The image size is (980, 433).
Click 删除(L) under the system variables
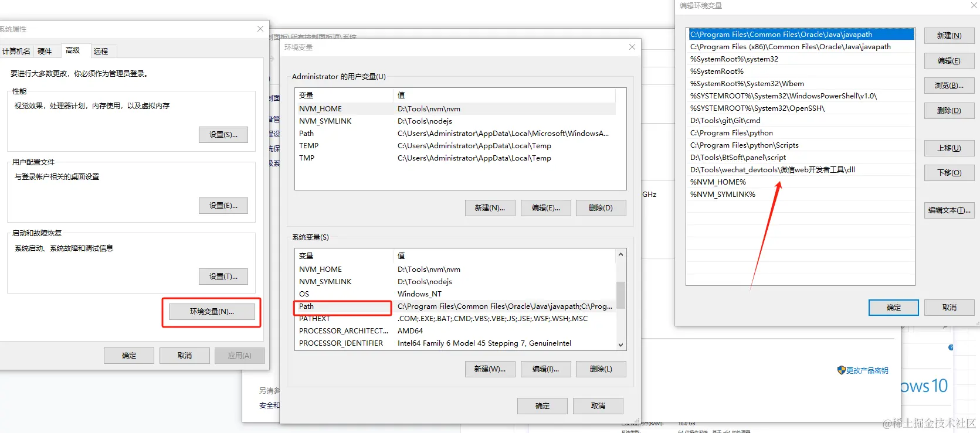(x=601, y=369)
